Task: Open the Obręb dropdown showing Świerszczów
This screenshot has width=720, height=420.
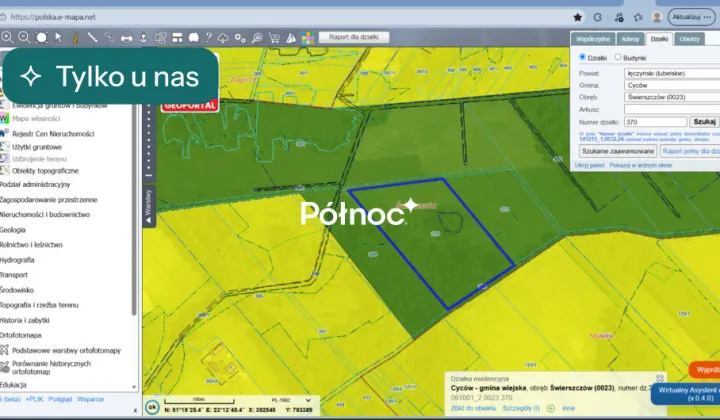Action: 672,97
